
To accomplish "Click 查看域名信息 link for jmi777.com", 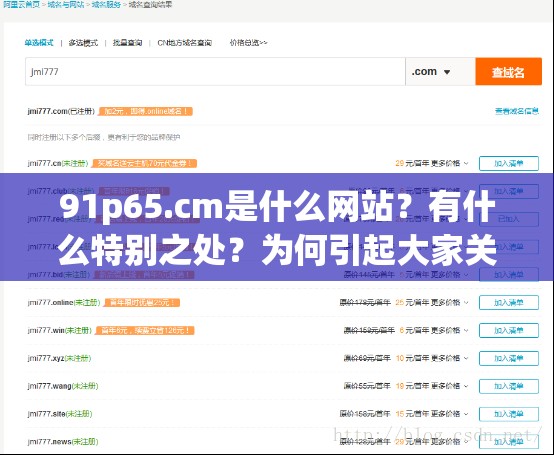I will 517,111.
